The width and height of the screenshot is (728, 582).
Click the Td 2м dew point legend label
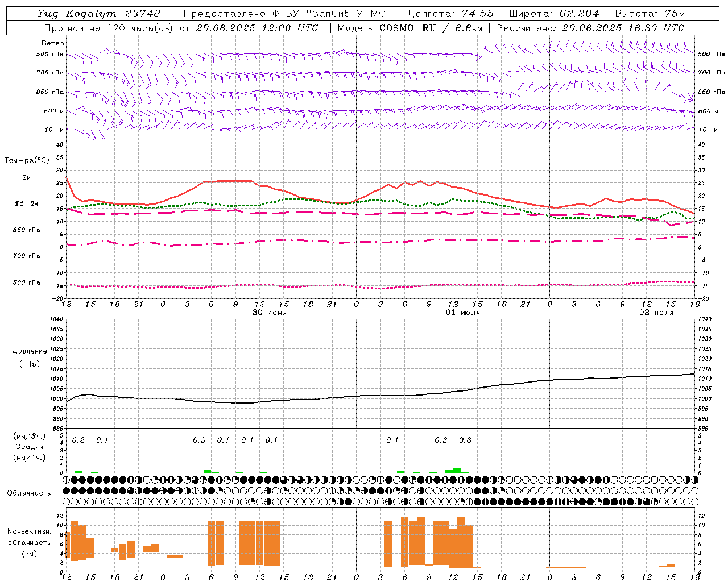pyautogui.click(x=26, y=203)
